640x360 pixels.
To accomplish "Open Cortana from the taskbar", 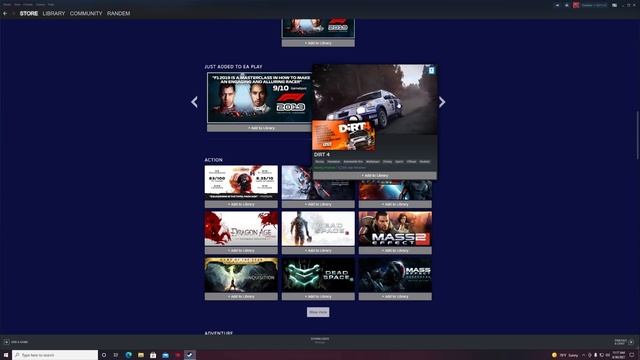I will click(x=104, y=355).
